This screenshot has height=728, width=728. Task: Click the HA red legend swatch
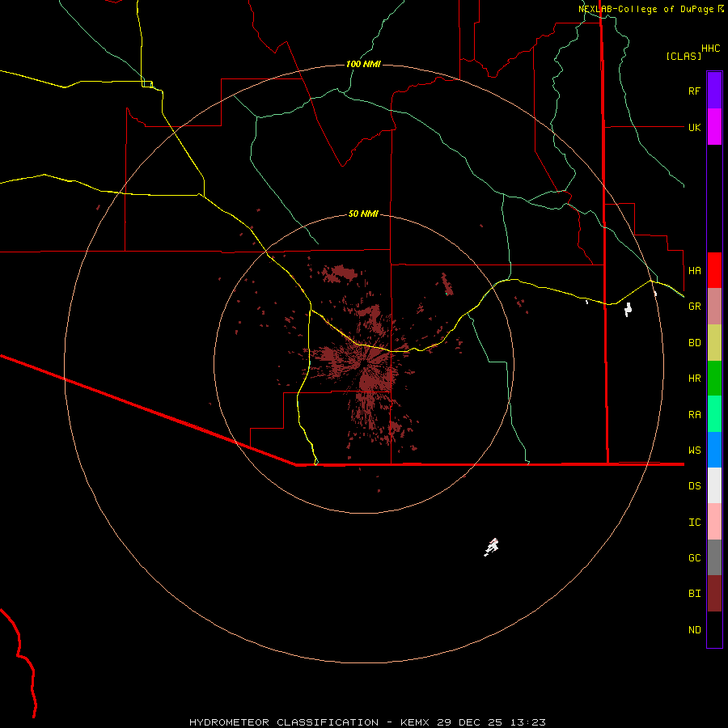(x=714, y=270)
